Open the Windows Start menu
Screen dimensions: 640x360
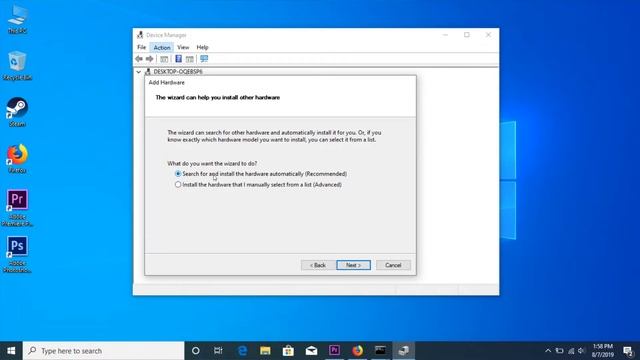11,351
